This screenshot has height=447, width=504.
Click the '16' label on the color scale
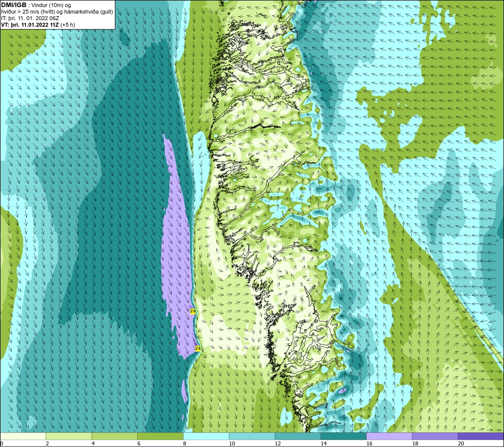click(x=369, y=443)
